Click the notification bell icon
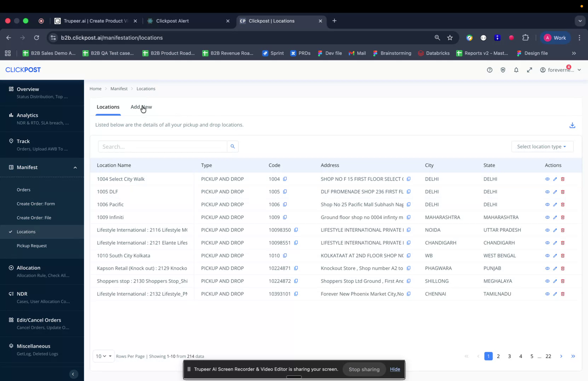The height and width of the screenshot is (381, 588). 516,70
